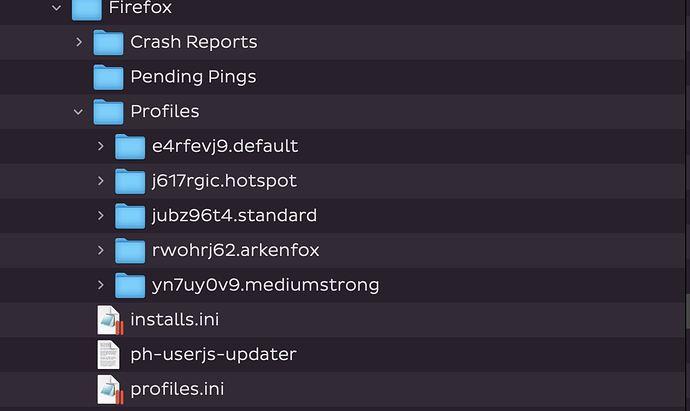The width and height of the screenshot is (690, 411).
Task: Click the Firefox folder icon
Action: coord(87,9)
